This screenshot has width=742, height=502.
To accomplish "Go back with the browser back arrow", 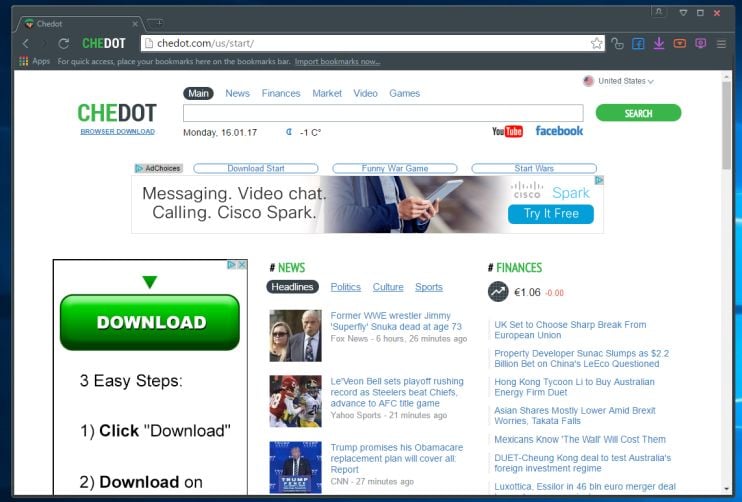I will (26, 44).
